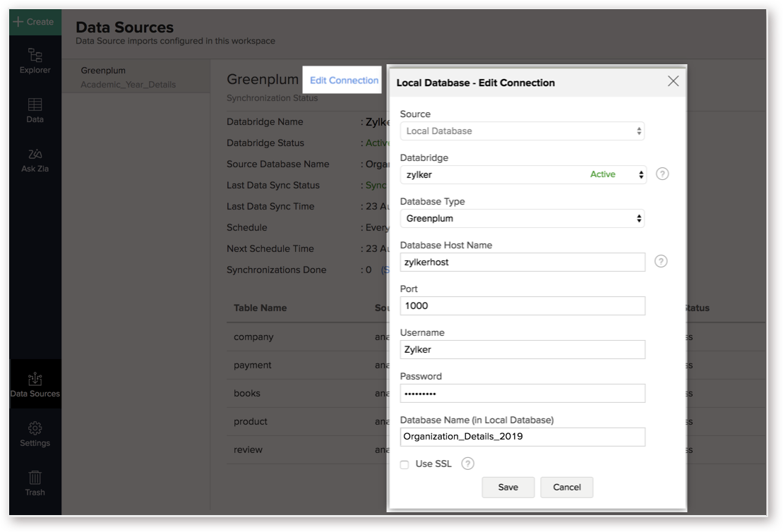Click the Password input field
This screenshot has width=783, height=532.
coord(522,393)
